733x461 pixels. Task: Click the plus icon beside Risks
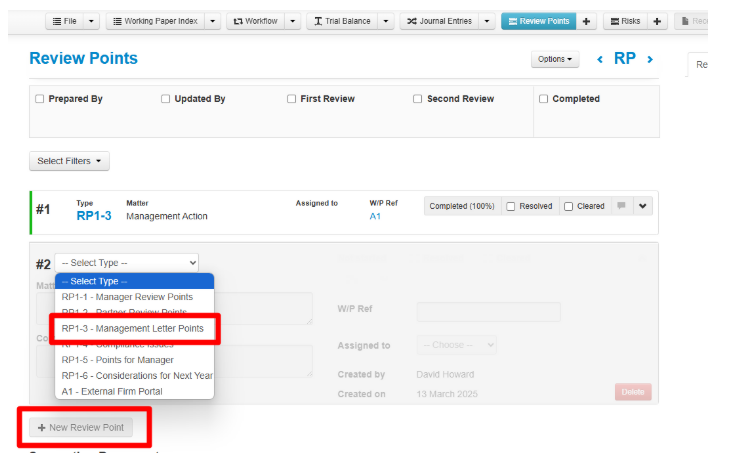(x=657, y=21)
